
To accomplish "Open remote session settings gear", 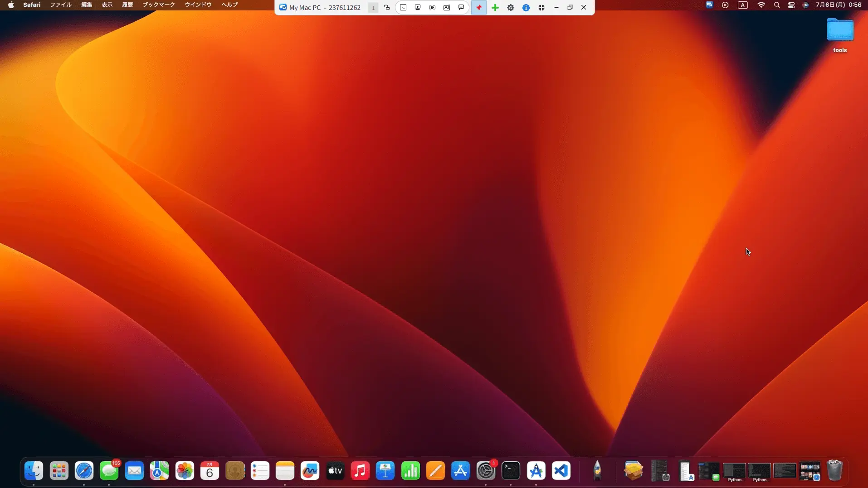I will (x=511, y=8).
